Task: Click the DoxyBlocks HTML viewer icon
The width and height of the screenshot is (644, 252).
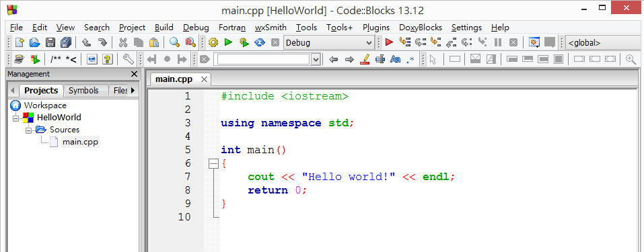Action: click(92, 60)
